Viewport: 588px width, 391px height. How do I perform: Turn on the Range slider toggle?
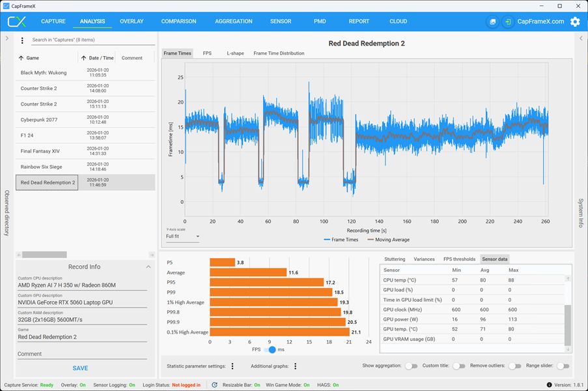(563, 366)
